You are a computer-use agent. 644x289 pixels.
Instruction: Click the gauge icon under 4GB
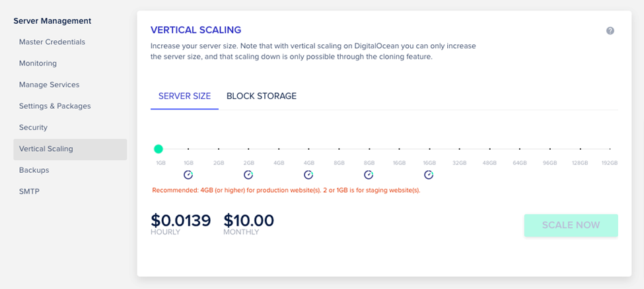pyautogui.click(x=308, y=175)
